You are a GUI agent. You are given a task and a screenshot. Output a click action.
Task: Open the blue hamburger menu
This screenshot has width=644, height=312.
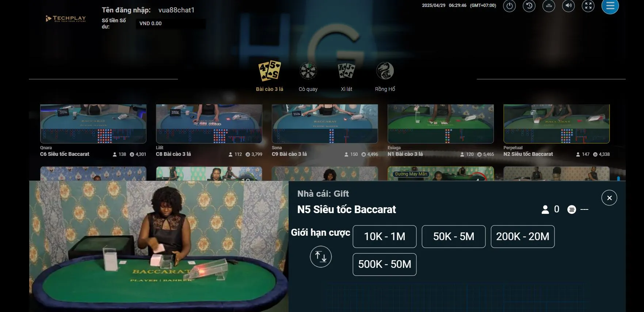coord(610,6)
